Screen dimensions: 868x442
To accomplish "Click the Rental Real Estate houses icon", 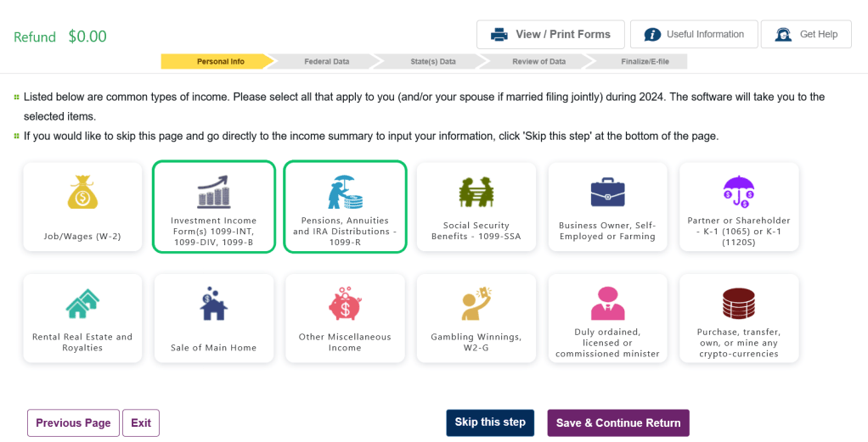I will pyautogui.click(x=82, y=304).
